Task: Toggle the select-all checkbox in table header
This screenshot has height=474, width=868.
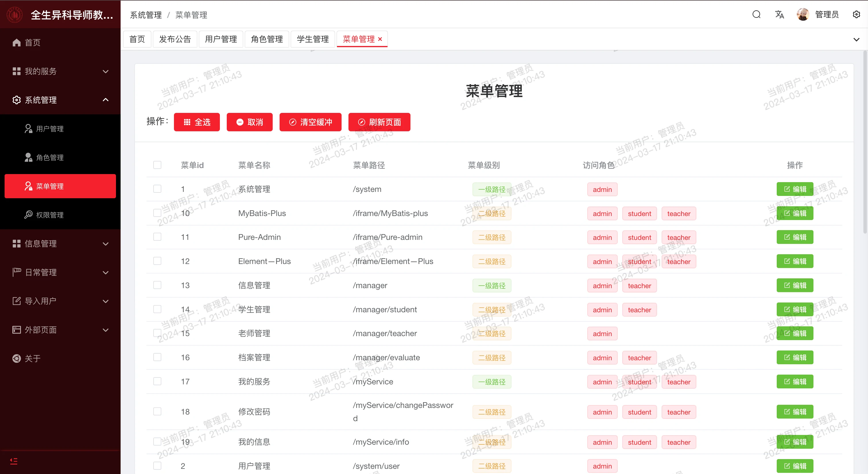Action: coord(157,165)
